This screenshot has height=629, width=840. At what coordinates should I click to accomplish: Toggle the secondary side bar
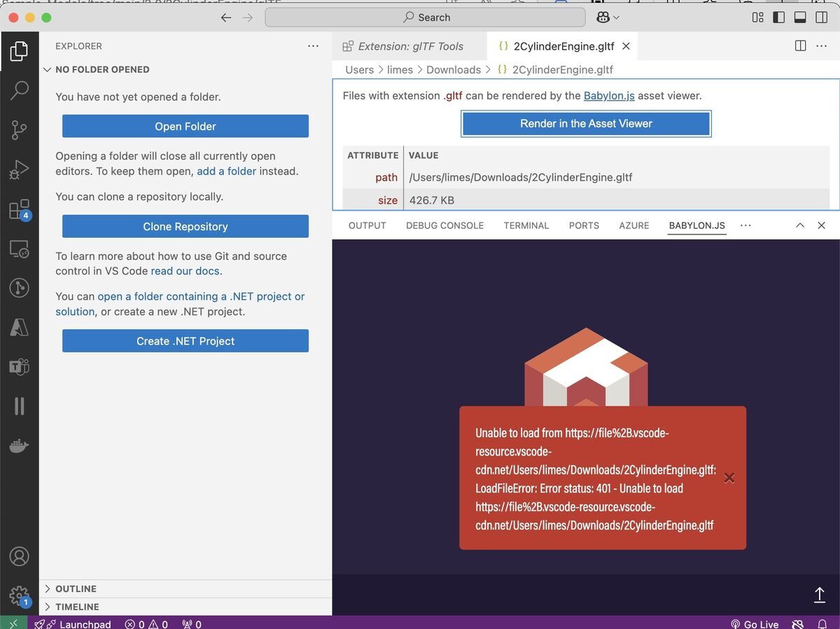[822, 17]
